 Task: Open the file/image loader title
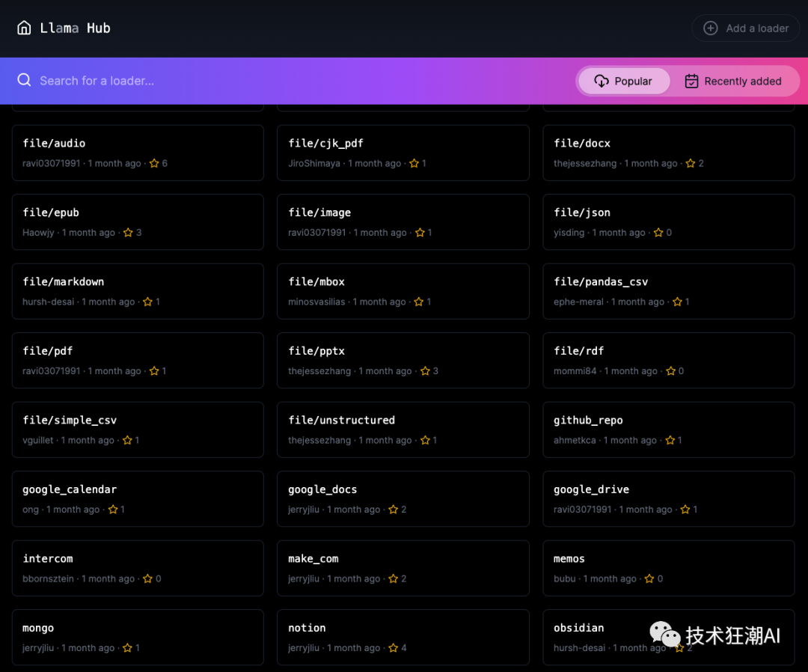(x=319, y=213)
